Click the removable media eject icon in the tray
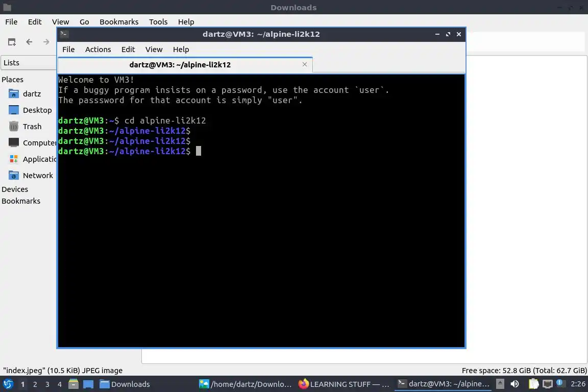This screenshot has height=392, width=588. tap(500, 384)
